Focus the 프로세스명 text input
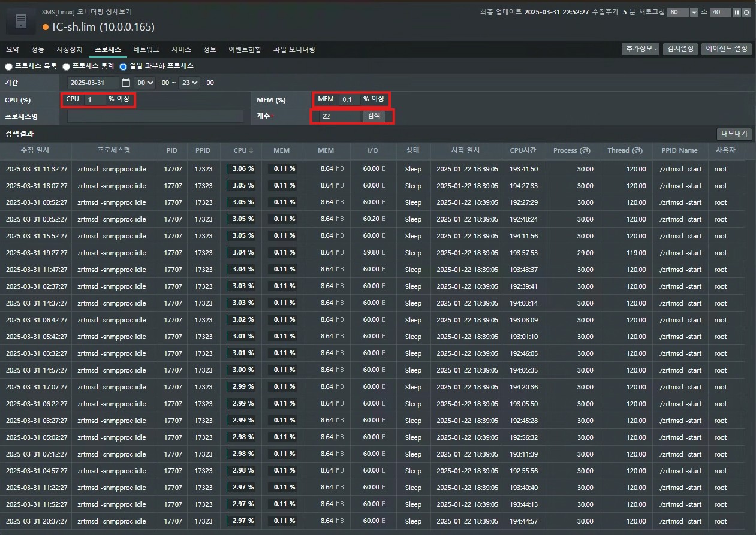This screenshot has height=535, width=756. [155, 116]
